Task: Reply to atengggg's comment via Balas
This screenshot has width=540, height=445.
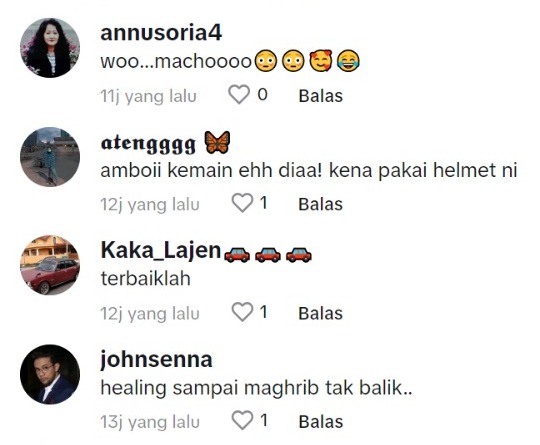Action: [321, 204]
